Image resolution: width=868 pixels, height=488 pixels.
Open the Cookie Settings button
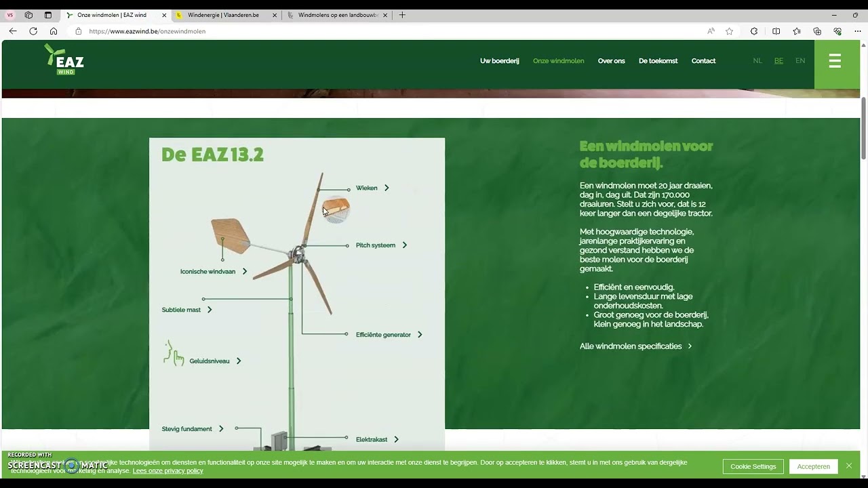753,466
